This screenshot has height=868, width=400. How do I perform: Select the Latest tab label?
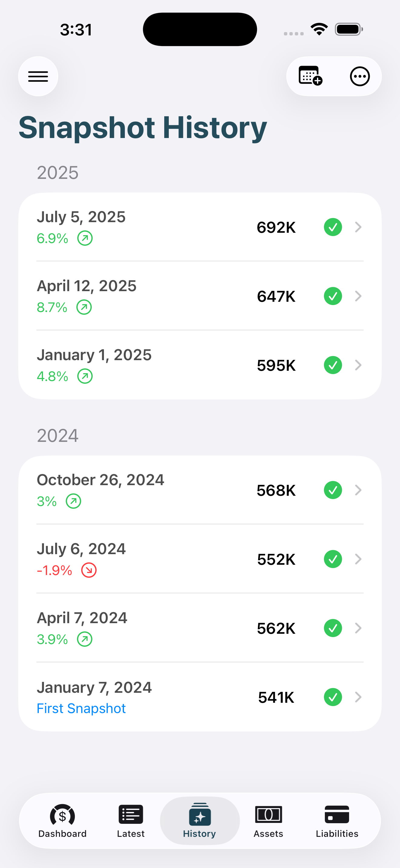coord(131,833)
